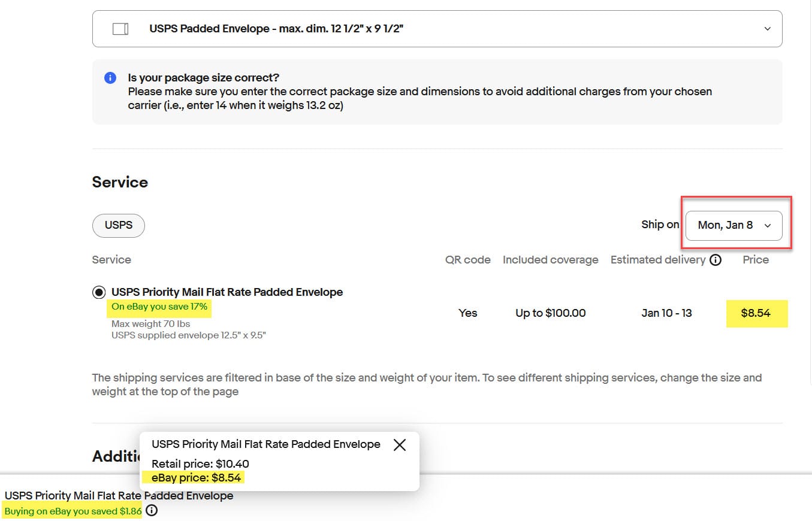The height and width of the screenshot is (521, 812).
Task: Click the 'Retail price: $10.40' text
Action: coord(200,464)
